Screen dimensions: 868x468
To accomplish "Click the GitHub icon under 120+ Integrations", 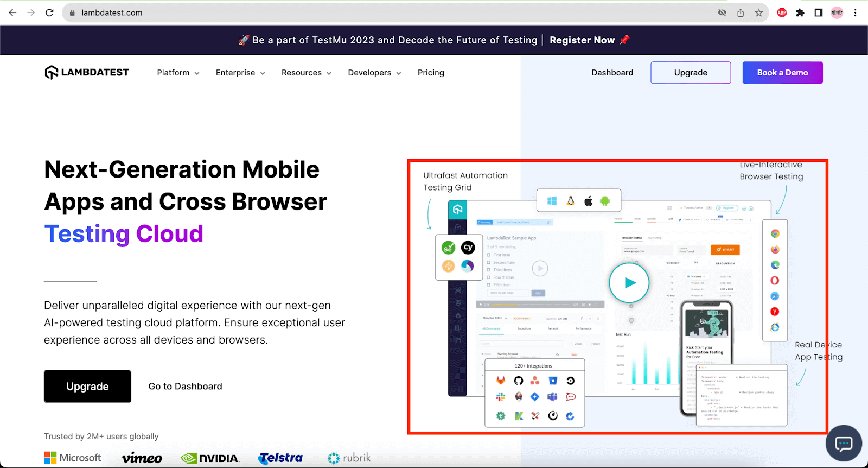I will point(519,381).
